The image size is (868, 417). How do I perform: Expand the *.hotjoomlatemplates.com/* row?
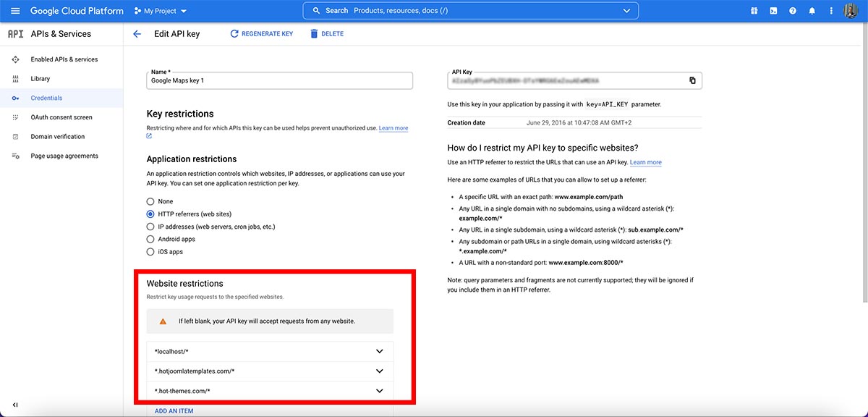click(270, 371)
